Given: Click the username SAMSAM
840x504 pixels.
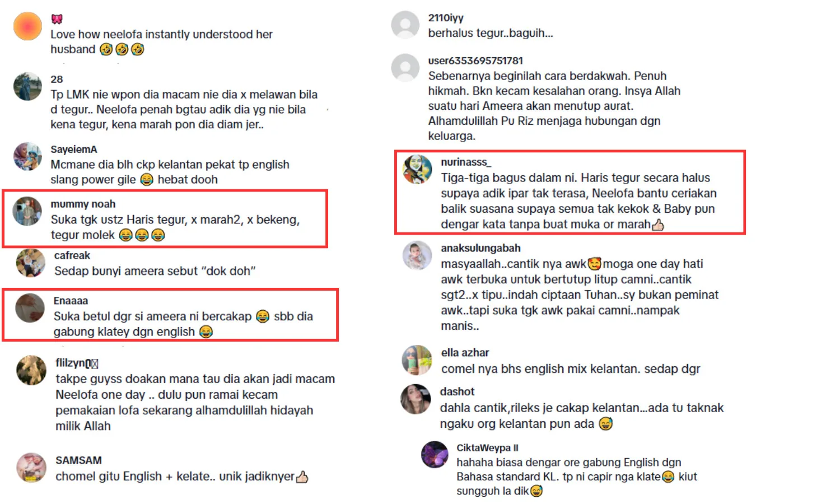Looking at the screenshot, I should tap(78, 460).
